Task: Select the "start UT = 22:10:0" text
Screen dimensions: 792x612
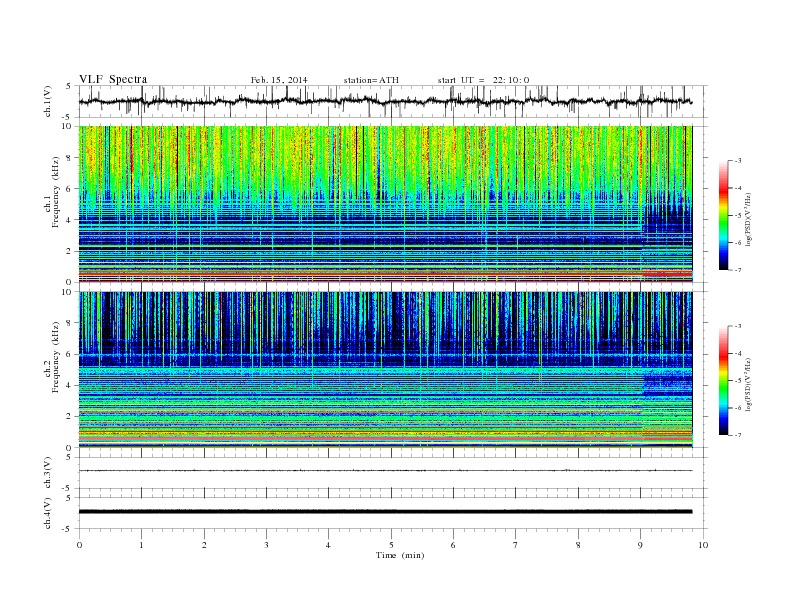Action: [483, 80]
